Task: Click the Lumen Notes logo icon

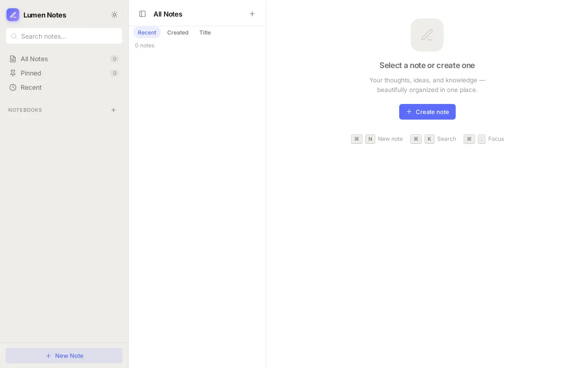Action: click(x=13, y=15)
